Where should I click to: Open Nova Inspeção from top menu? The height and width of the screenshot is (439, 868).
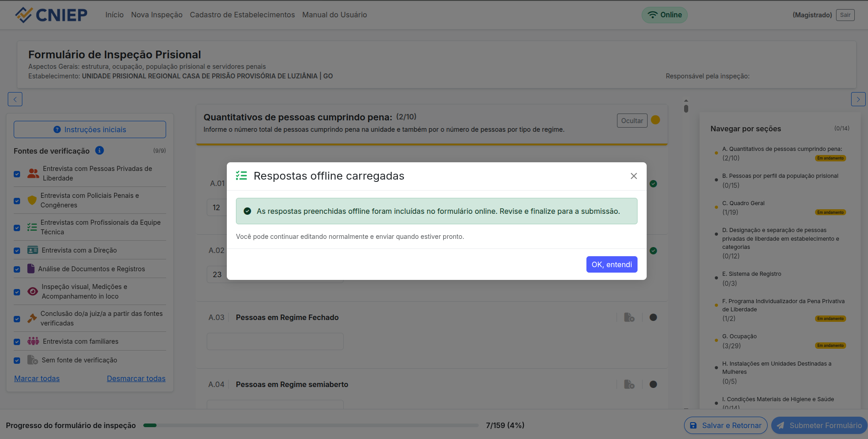(x=157, y=15)
